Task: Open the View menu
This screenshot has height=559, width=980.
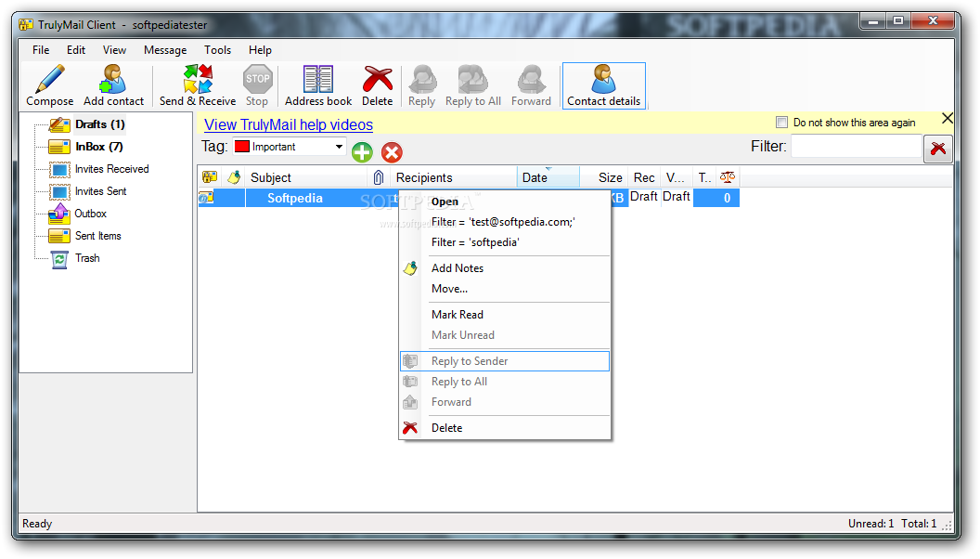Action: point(114,50)
